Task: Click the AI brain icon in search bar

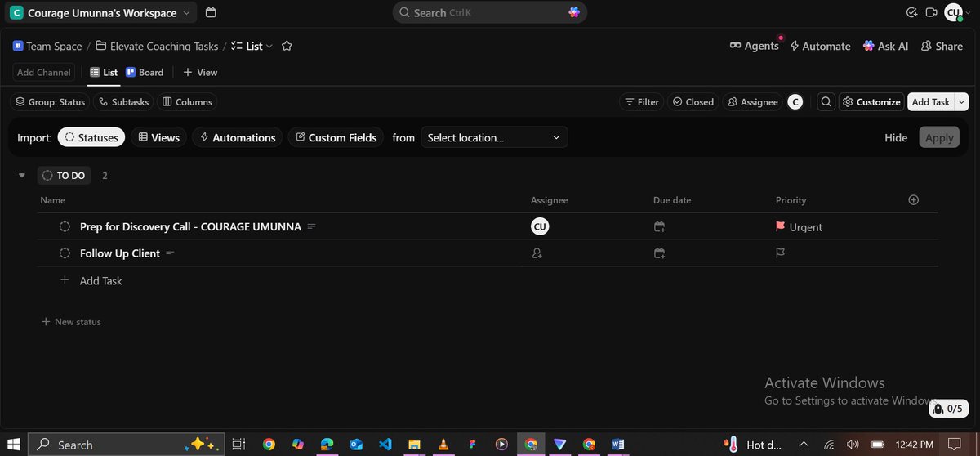Action: click(574, 13)
